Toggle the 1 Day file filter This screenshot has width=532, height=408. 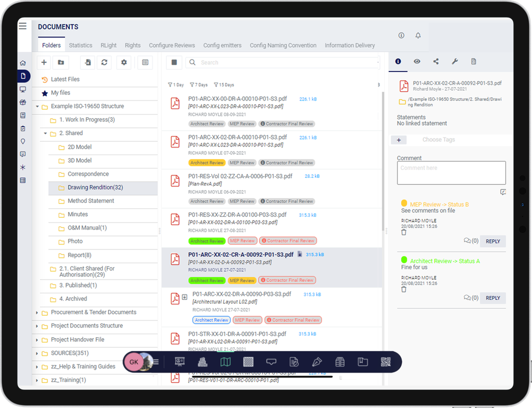pyautogui.click(x=176, y=85)
